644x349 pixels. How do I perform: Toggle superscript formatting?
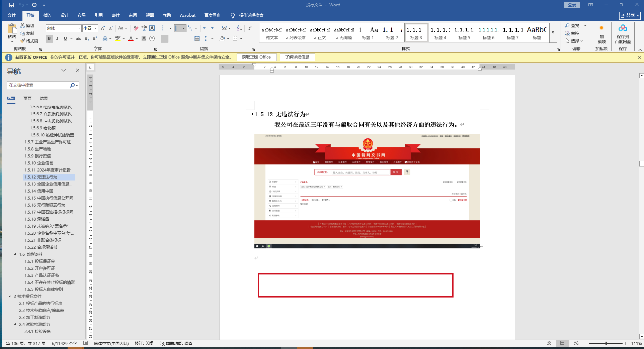[95, 38]
